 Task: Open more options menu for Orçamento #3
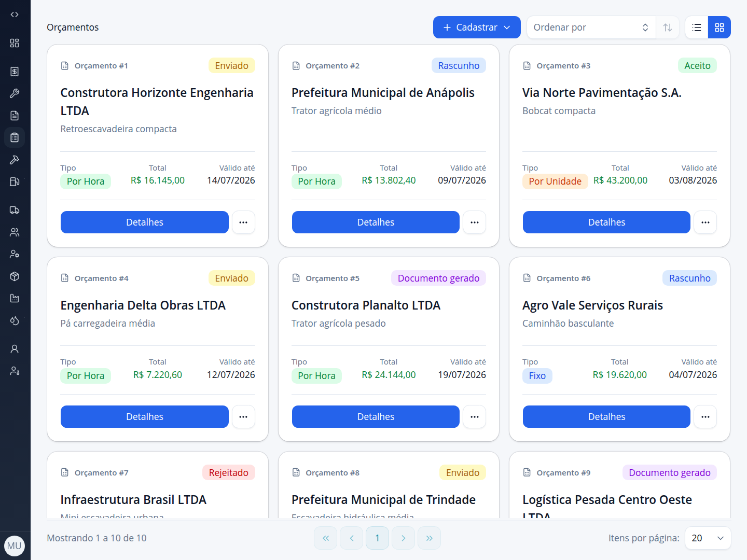point(706,222)
